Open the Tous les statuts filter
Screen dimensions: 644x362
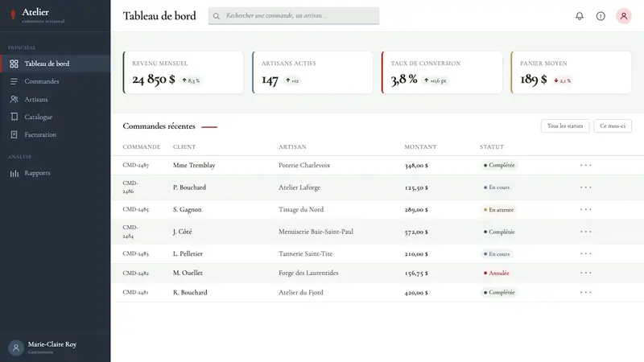click(565, 126)
